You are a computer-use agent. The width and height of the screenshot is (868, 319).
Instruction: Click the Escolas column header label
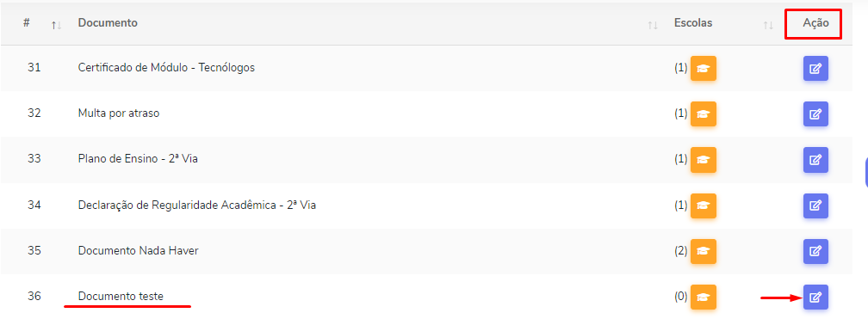[693, 23]
